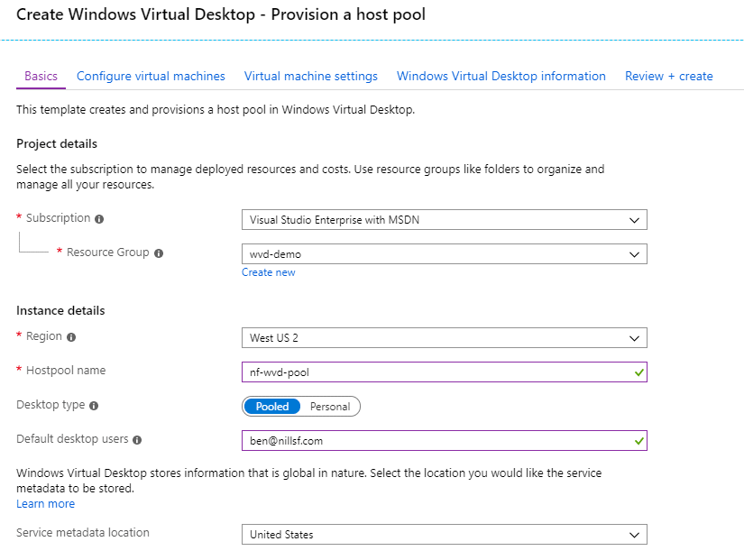Image resolution: width=744 pixels, height=560 pixels.
Task: Click the Desktop type label
Action: 51,405
